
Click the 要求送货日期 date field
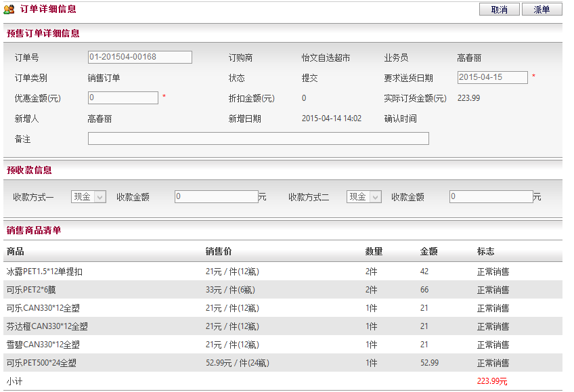click(x=492, y=77)
